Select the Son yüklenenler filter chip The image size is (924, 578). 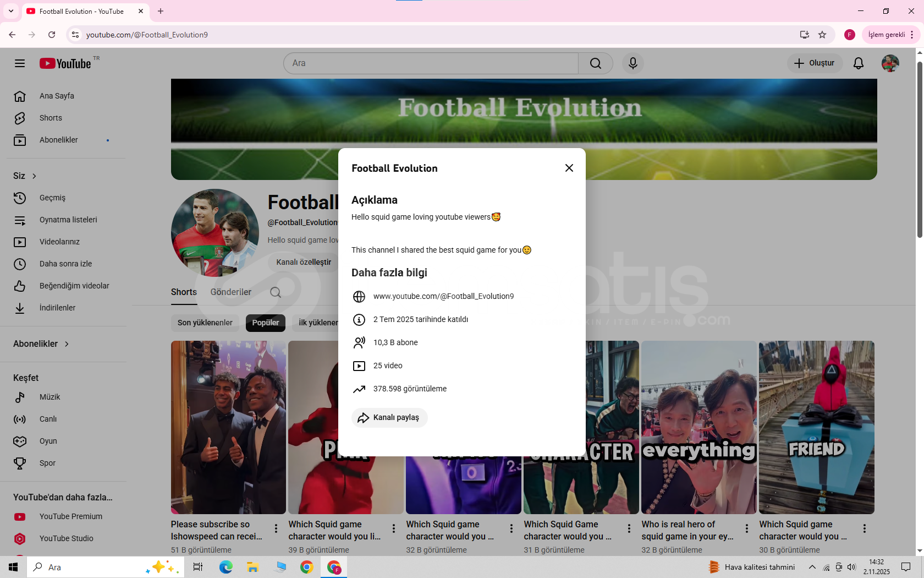tap(205, 323)
